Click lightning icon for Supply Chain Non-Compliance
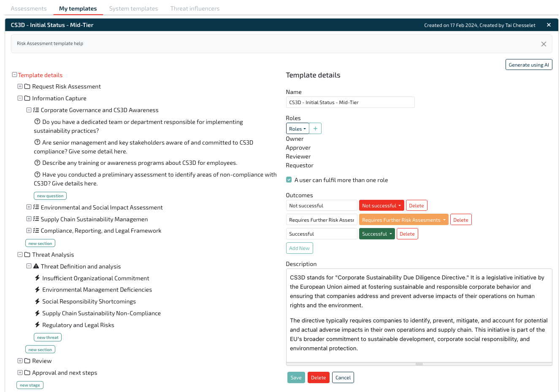This screenshot has height=392, width=560. (37, 313)
